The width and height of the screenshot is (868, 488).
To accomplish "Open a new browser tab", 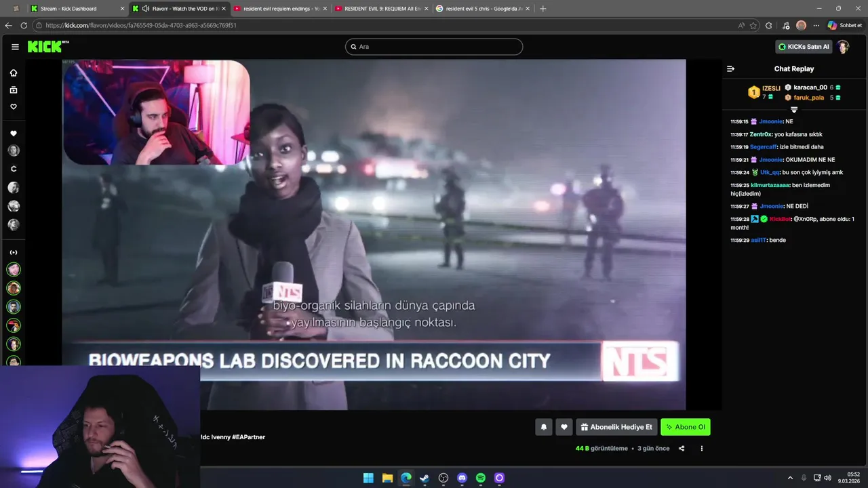I will click(542, 9).
